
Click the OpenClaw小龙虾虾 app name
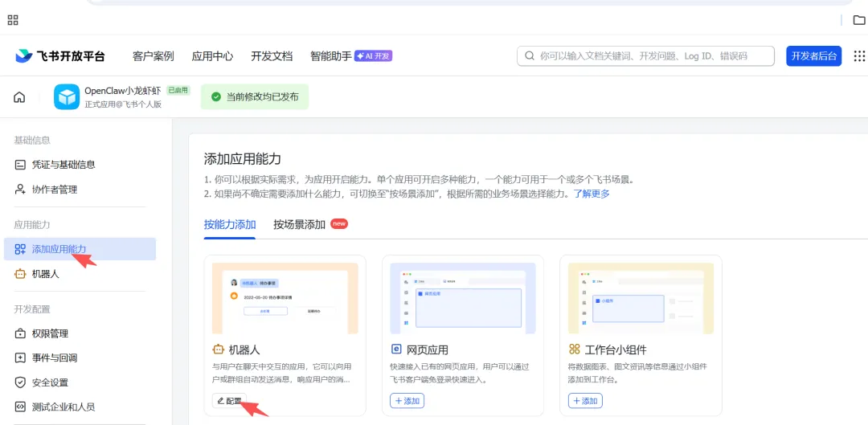click(123, 91)
